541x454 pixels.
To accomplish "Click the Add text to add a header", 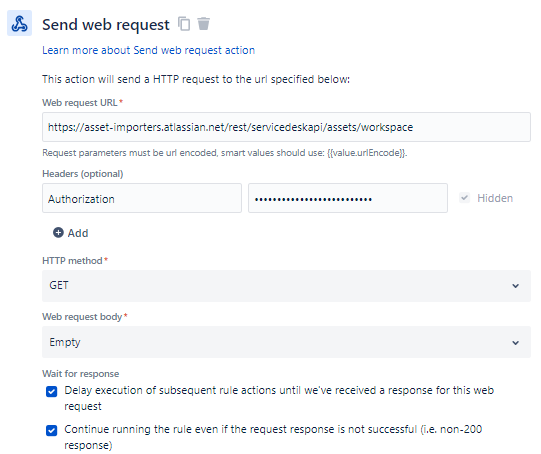I will pos(78,233).
